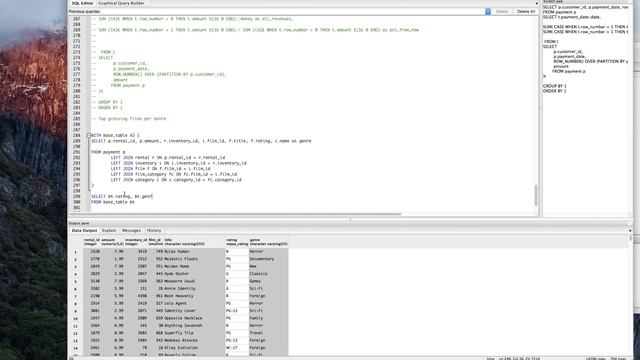
Task: Click 'GROUP BY 1' in the scratch pad
Action: click(x=554, y=86)
